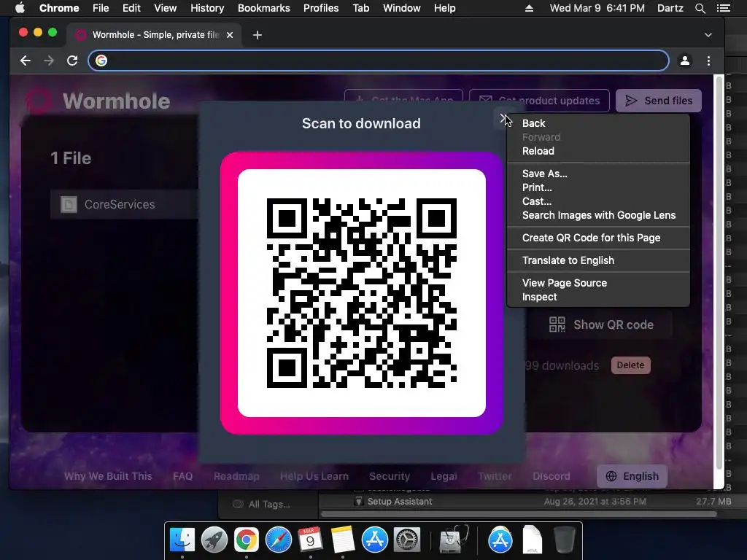Open the File menu in the menu bar
Image resolution: width=747 pixels, height=560 pixels.
pyautogui.click(x=101, y=8)
